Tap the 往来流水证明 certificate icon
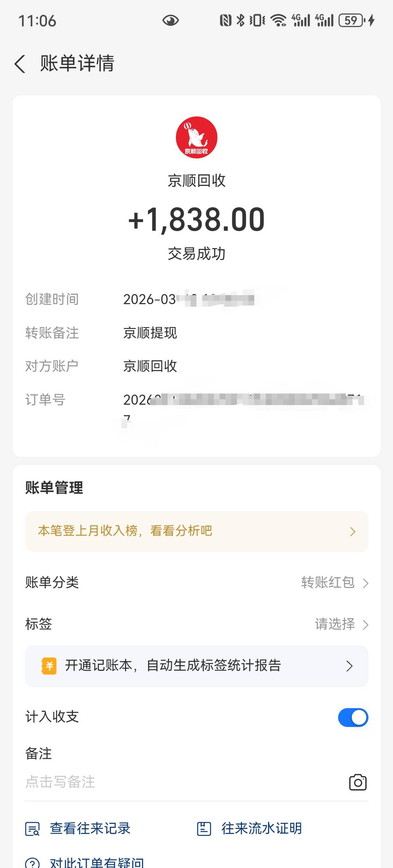The image size is (393, 868). (x=204, y=829)
